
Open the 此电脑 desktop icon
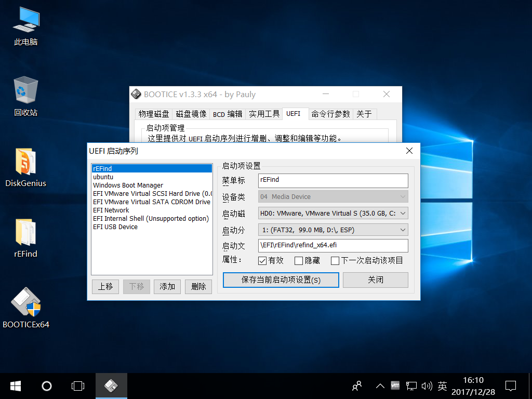pos(26,26)
